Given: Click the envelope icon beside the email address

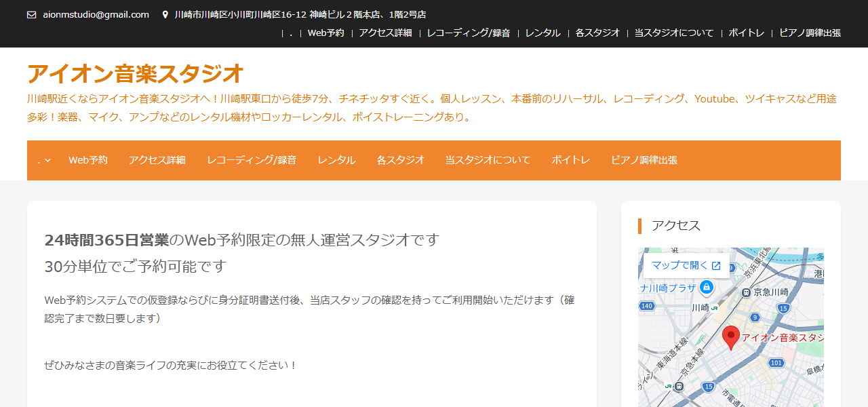Looking at the screenshot, I should pos(31,14).
